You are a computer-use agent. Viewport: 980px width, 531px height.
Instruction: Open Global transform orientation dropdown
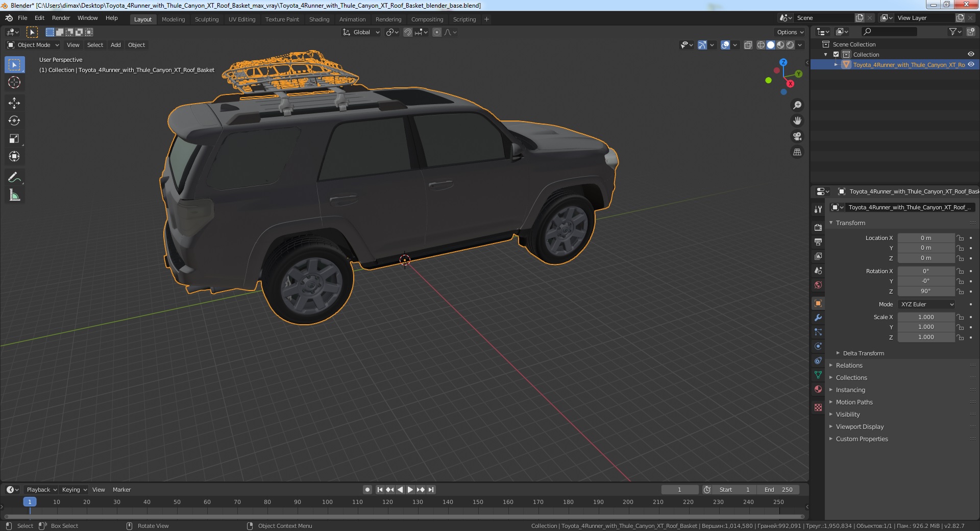pyautogui.click(x=361, y=32)
